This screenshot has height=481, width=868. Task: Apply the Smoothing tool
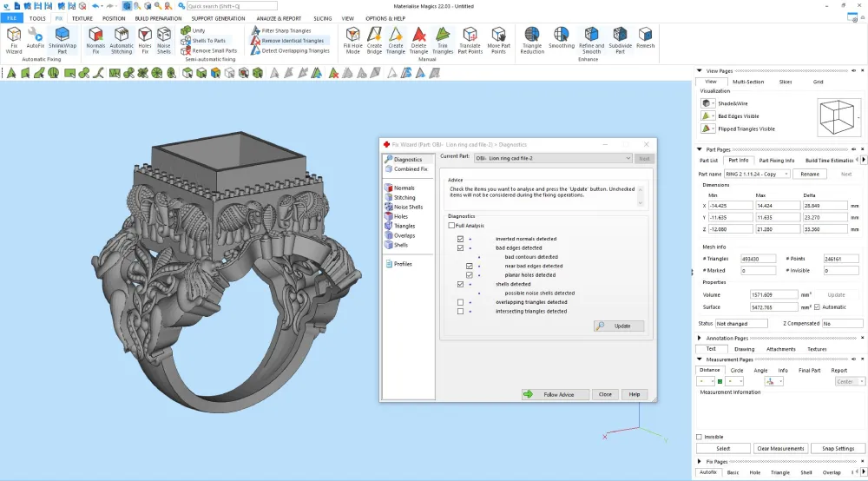[x=562, y=37]
